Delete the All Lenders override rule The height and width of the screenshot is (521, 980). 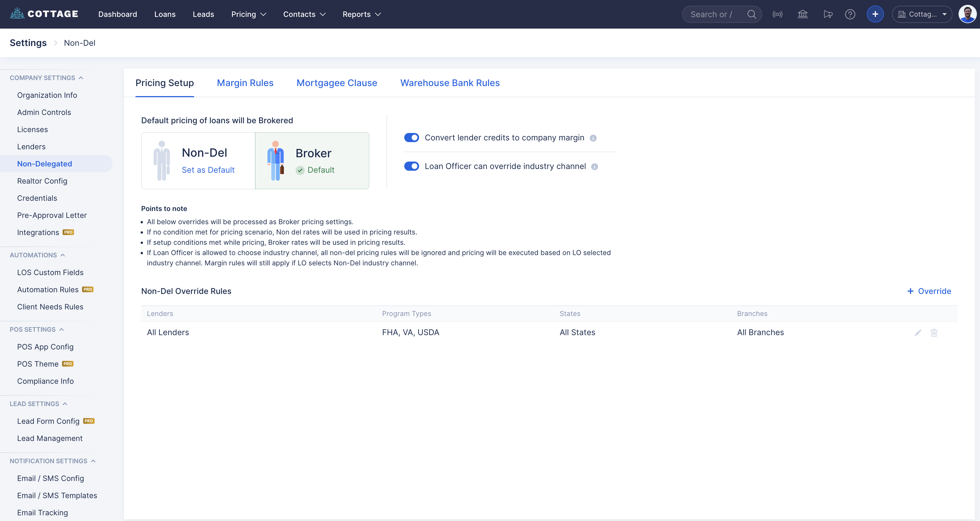934,333
